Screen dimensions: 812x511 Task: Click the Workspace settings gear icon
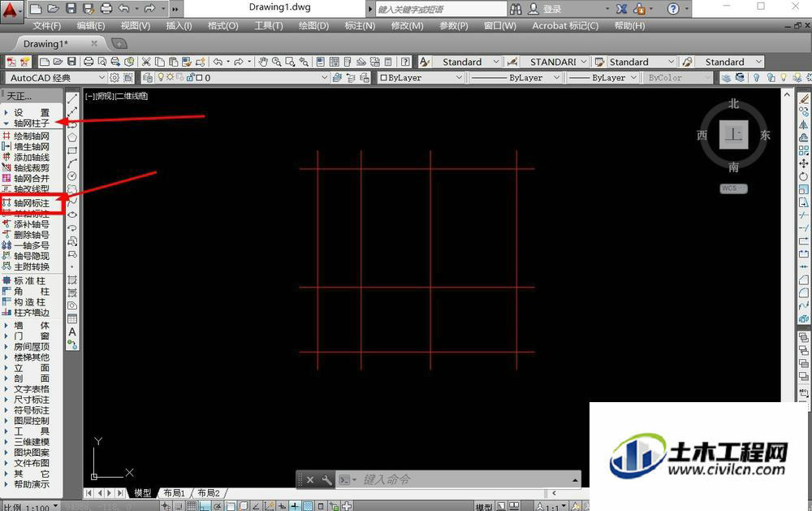click(x=114, y=77)
